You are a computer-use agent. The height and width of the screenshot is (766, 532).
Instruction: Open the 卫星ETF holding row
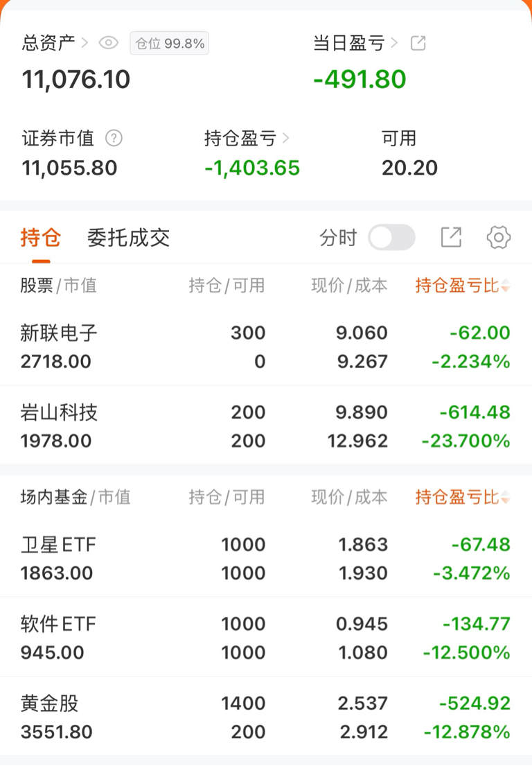coord(266,559)
